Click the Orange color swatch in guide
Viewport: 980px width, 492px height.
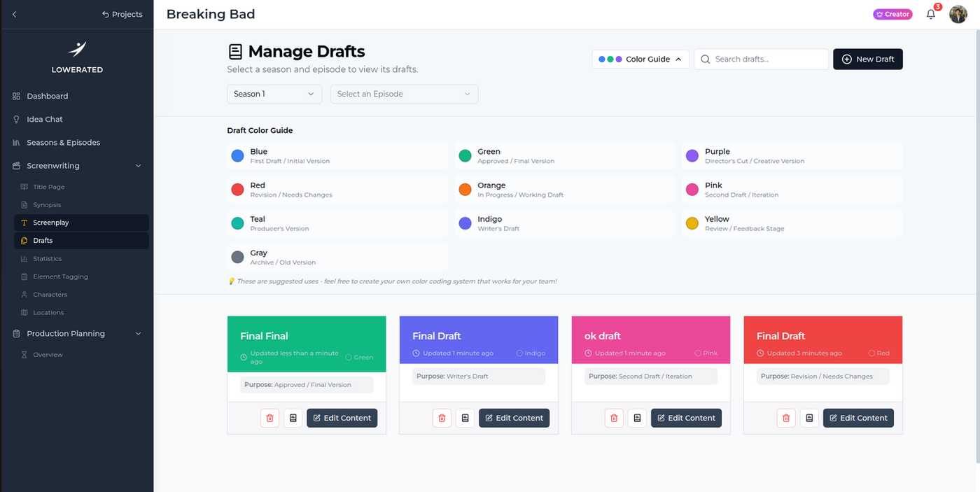click(x=465, y=190)
